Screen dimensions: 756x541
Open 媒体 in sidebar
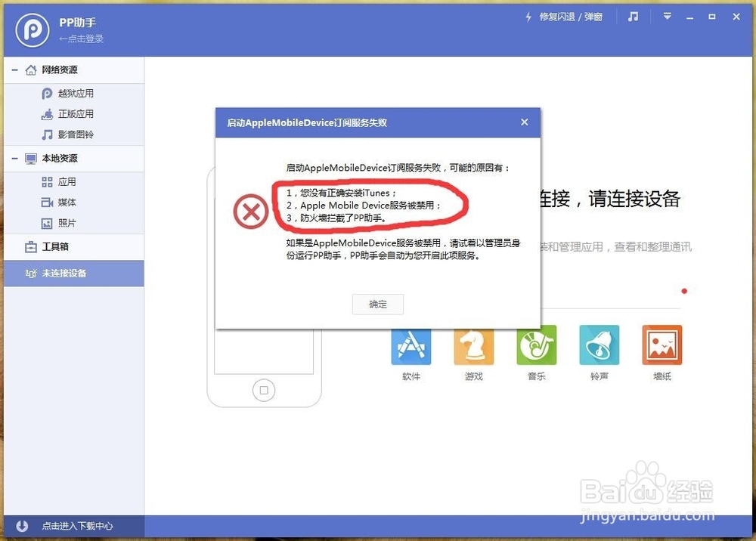pyautogui.click(x=67, y=202)
